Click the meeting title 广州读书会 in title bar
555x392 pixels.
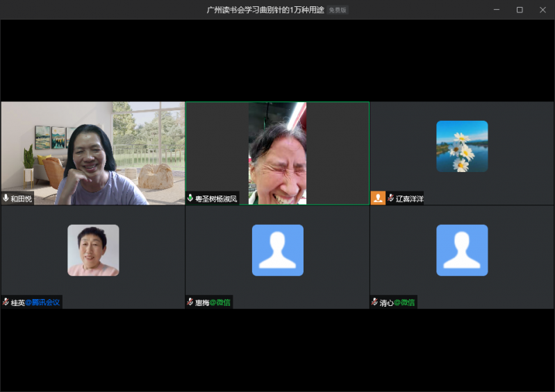[265, 10]
